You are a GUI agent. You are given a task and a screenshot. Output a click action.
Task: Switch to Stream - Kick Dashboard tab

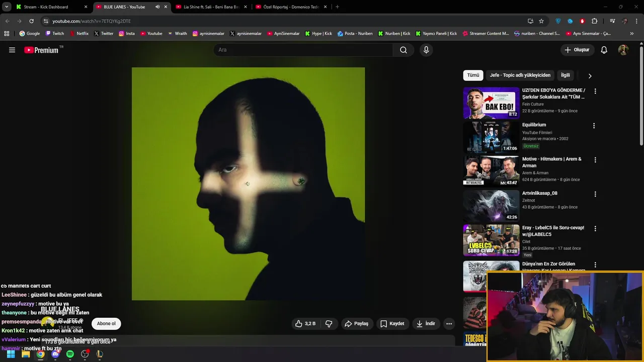52,7
